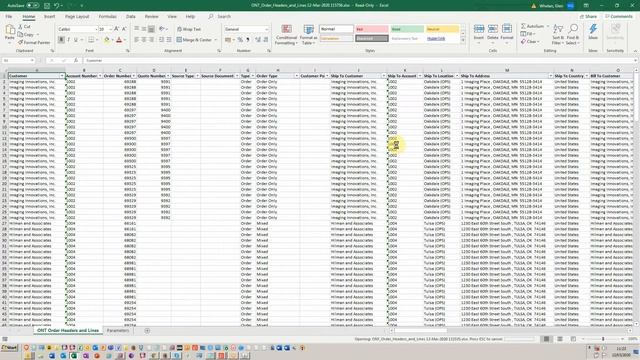
Task: Switch to Page Layout view in status bar
Action: 560,339
